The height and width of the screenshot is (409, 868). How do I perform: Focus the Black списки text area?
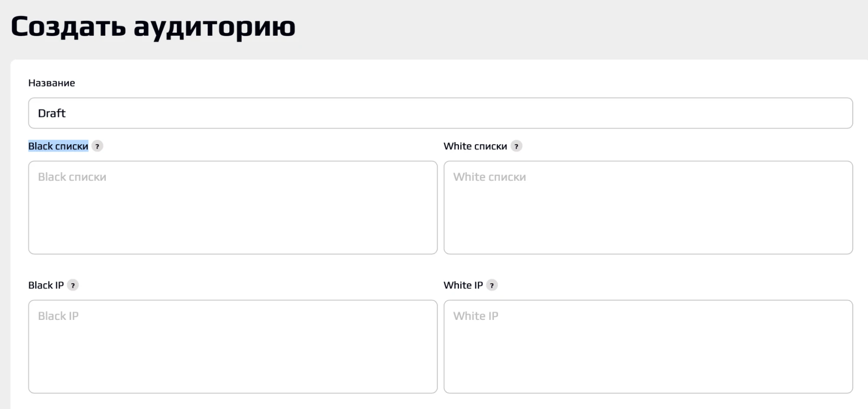[x=233, y=207]
